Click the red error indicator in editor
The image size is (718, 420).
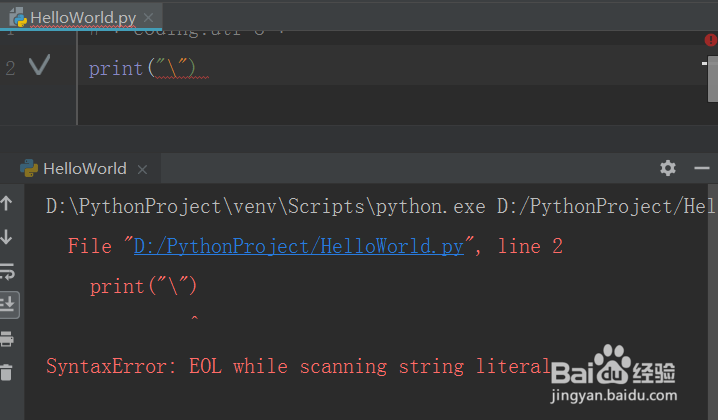(711, 40)
